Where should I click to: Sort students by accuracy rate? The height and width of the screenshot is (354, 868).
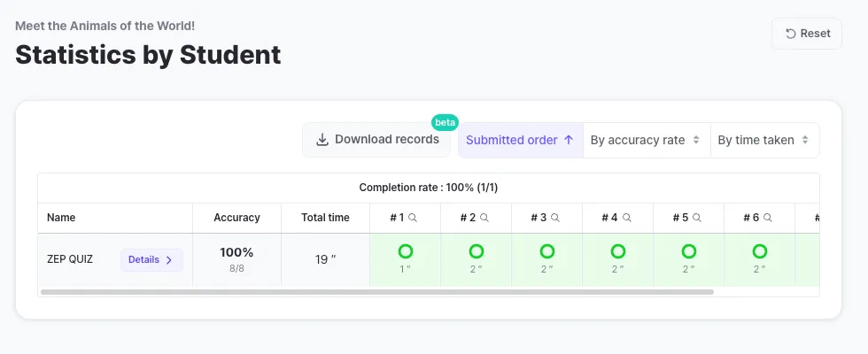coord(646,140)
